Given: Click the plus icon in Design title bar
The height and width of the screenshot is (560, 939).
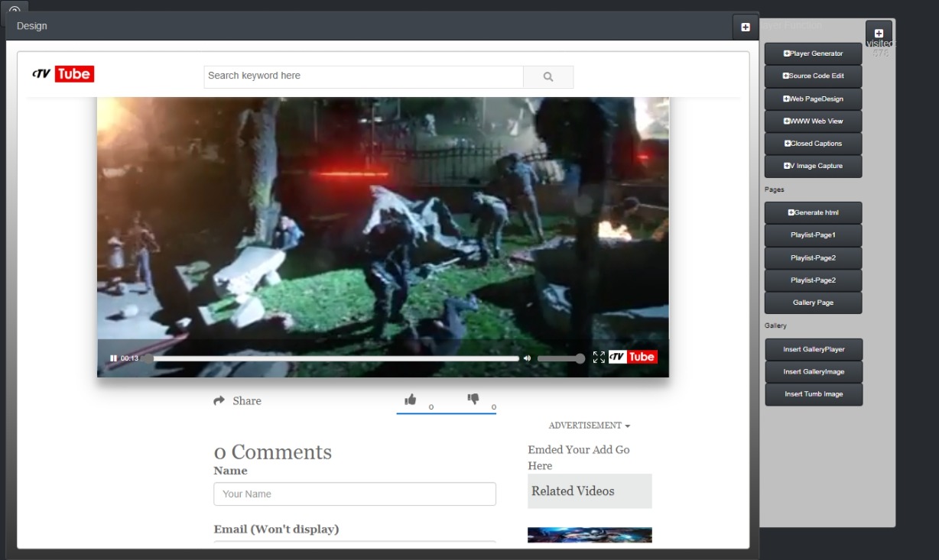Looking at the screenshot, I should [746, 27].
